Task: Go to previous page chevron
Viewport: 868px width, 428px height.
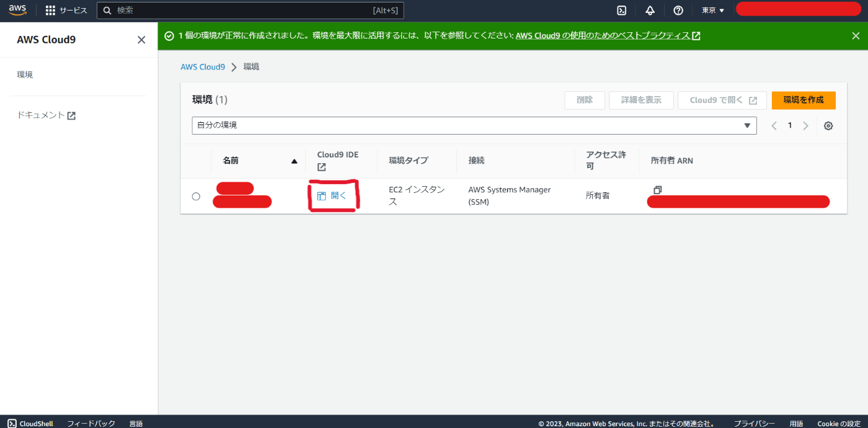Action: coord(774,126)
